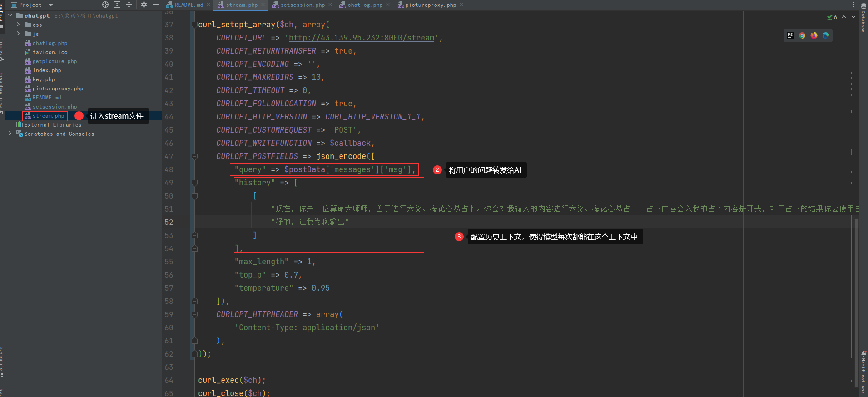Fold json_encode block at line 47

194,156
